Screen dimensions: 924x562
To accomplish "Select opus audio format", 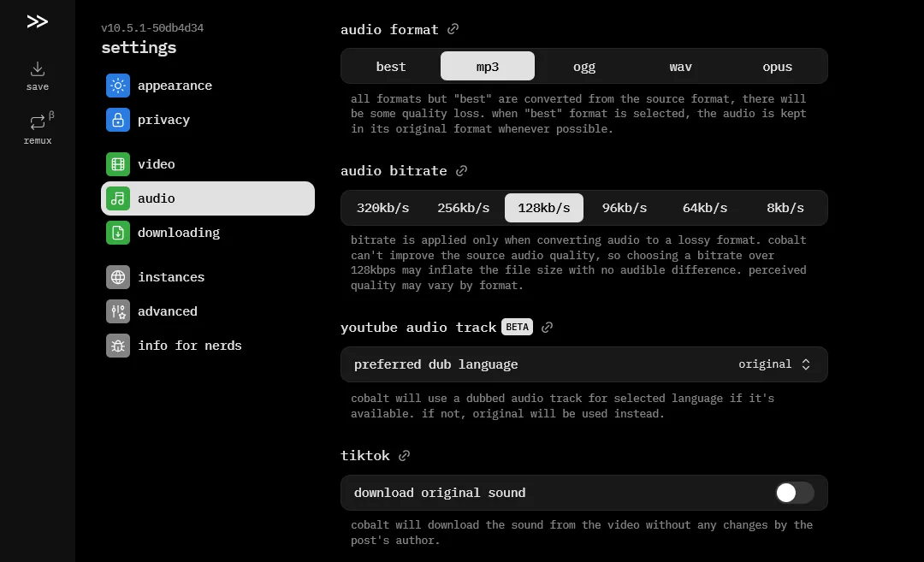I will 777,67.
